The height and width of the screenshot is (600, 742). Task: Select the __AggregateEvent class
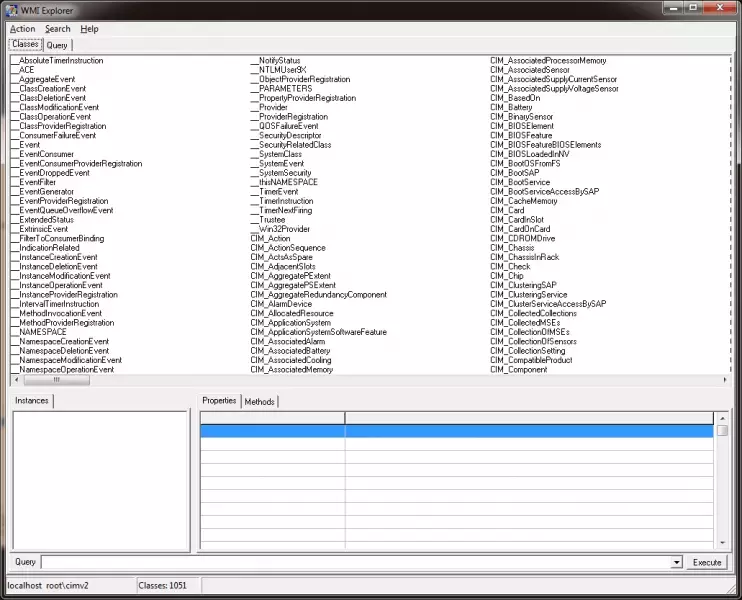tap(43, 79)
